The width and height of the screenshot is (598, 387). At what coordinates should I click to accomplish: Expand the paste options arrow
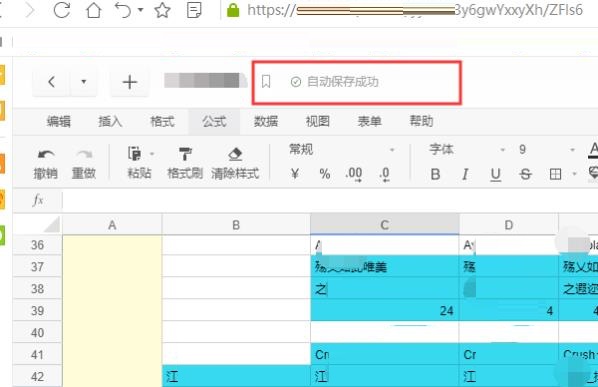[x=152, y=154]
